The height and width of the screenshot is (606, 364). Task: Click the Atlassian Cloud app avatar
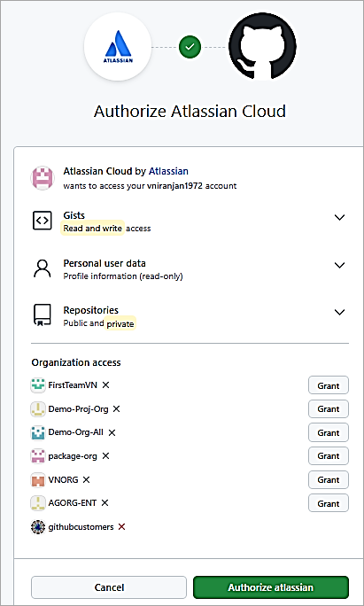[42, 178]
